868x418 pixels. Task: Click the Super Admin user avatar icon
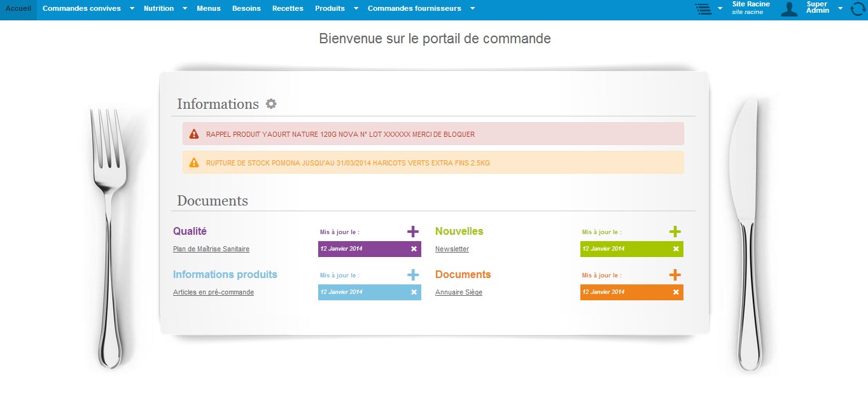pyautogui.click(x=789, y=9)
